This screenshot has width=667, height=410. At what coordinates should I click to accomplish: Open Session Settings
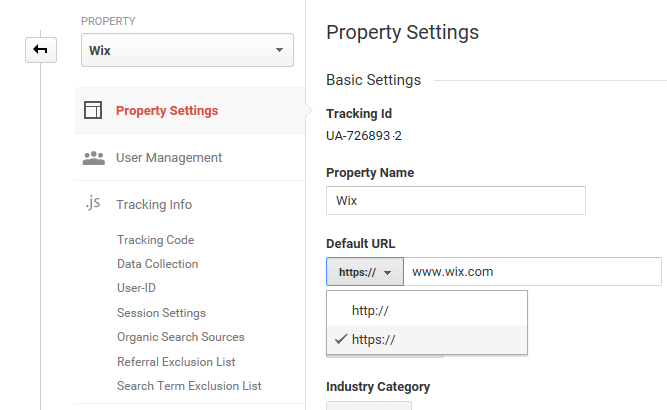click(x=161, y=313)
